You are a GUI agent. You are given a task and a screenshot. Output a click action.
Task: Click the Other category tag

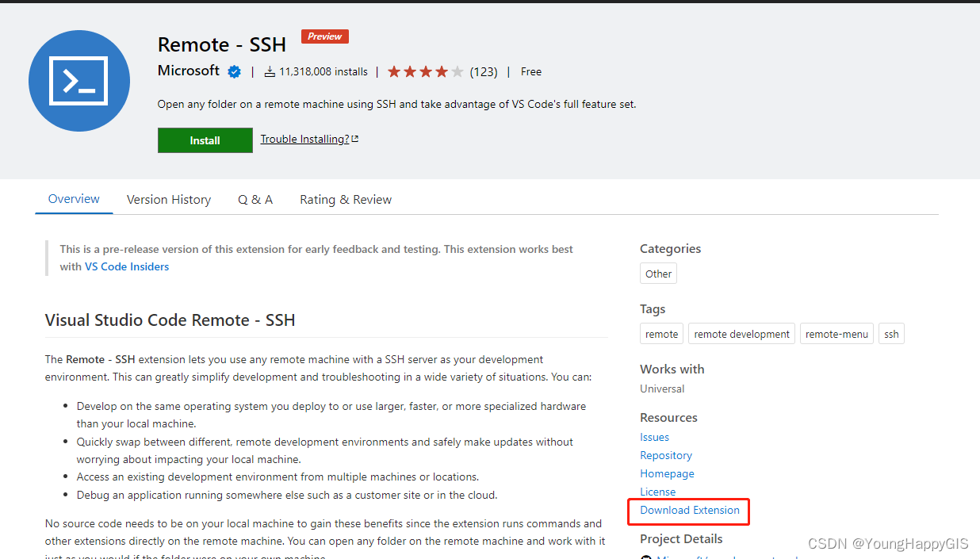click(659, 274)
